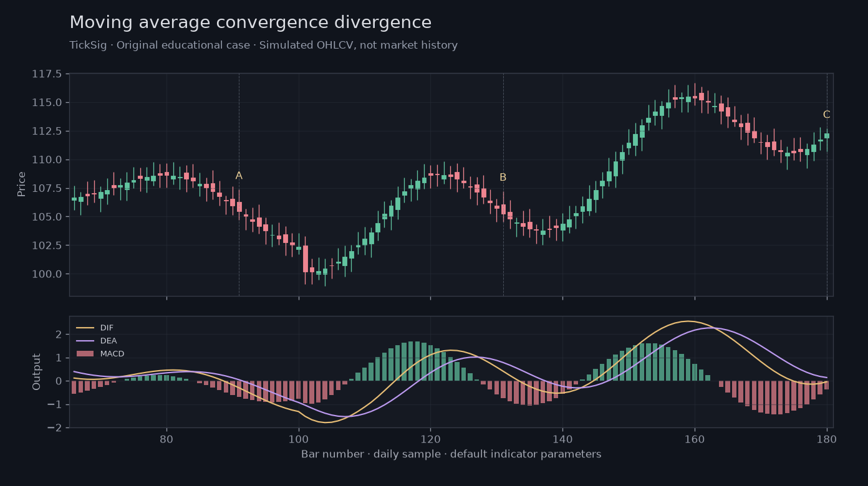Click the 107.5 price axis tick
Screen dimensions: 868x486
(47, 189)
